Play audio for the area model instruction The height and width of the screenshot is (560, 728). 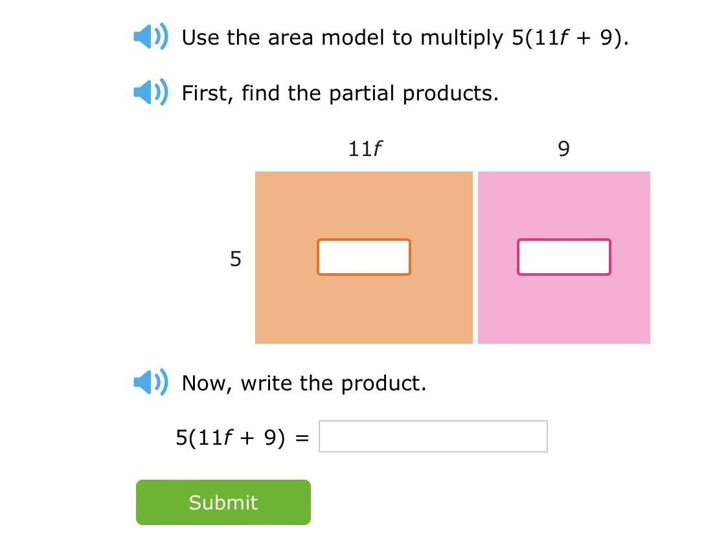pyautogui.click(x=150, y=37)
